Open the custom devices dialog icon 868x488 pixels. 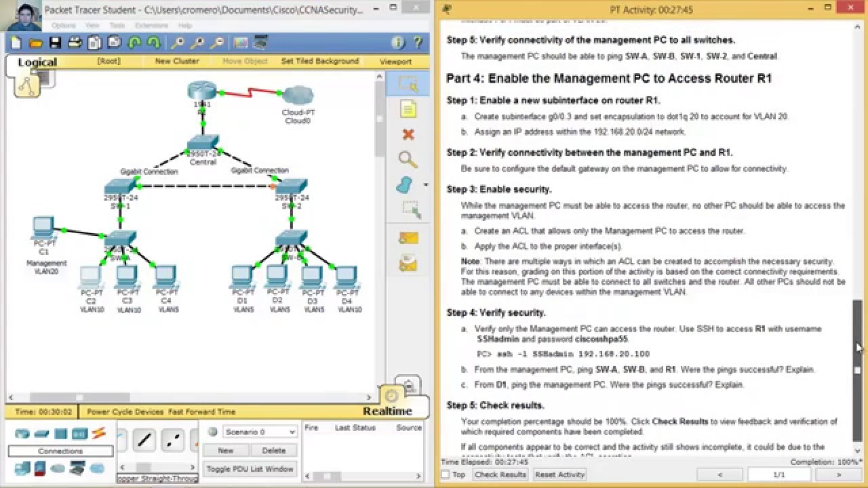click(260, 43)
